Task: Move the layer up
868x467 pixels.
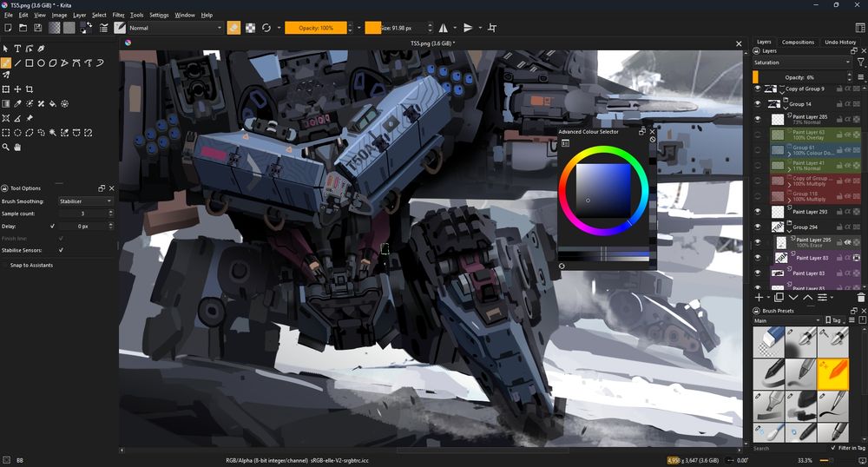Action: coord(807,298)
